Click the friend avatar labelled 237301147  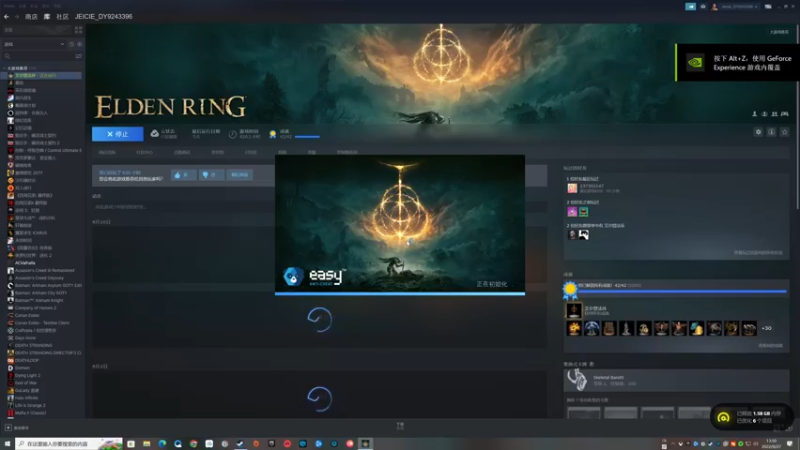point(572,188)
